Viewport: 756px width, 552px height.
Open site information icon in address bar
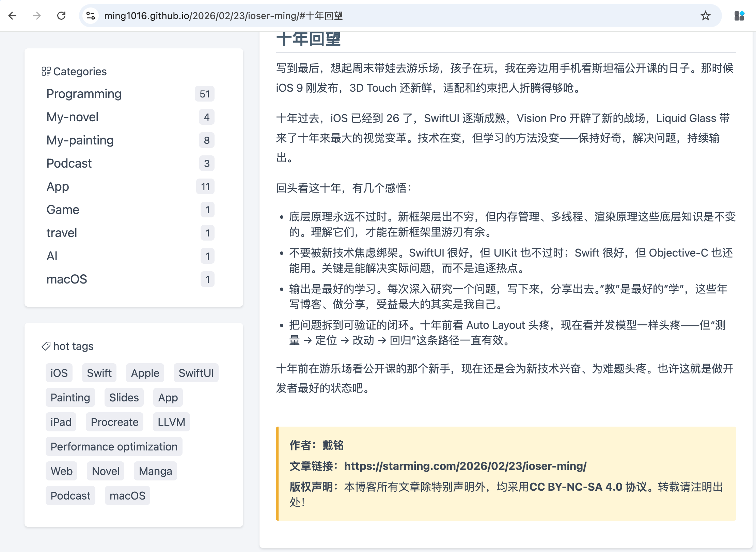pyautogui.click(x=91, y=16)
